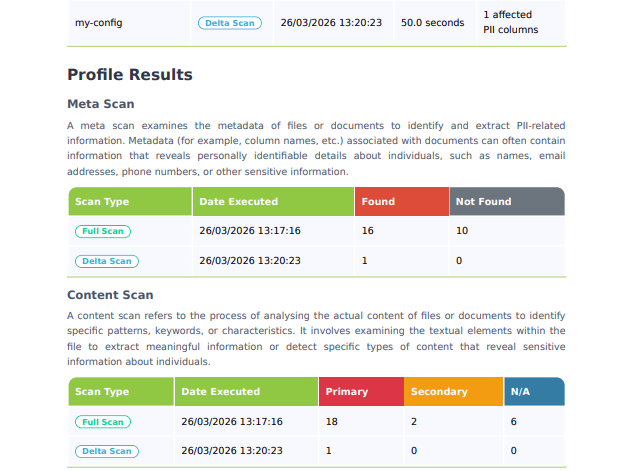
Task: Click the Delta Scan badge in Content Scan table
Action: (x=107, y=451)
